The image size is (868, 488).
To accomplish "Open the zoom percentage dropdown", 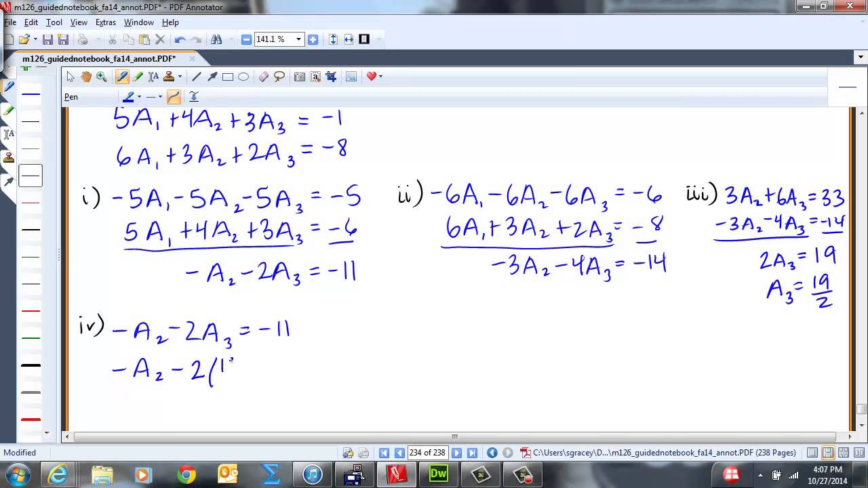I will pyautogui.click(x=298, y=39).
